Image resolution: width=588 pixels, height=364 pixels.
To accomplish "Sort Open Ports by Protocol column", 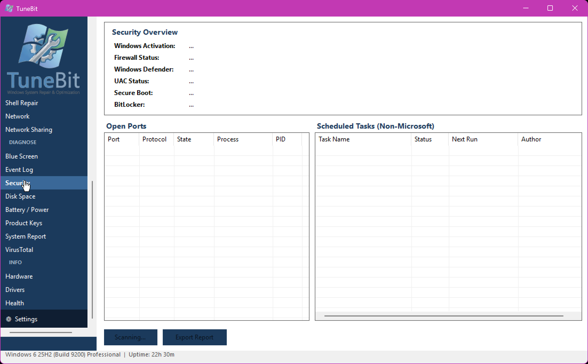I will tap(156, 139).
